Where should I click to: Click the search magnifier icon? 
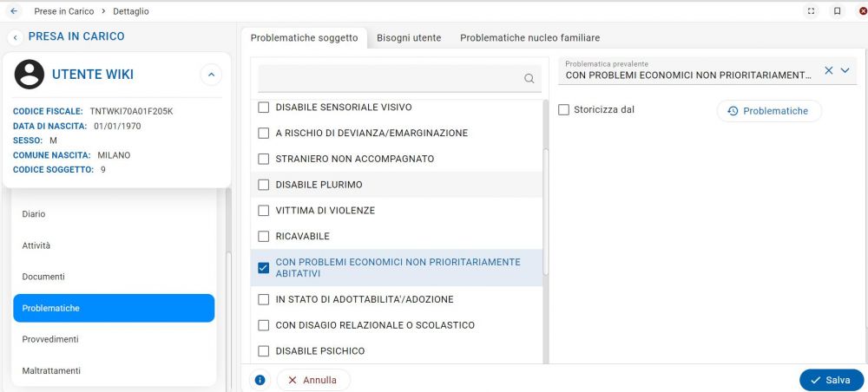point(529,79)
